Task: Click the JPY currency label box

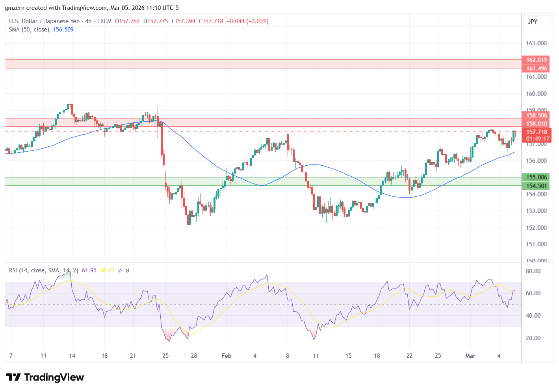Action: coord(537,22)
